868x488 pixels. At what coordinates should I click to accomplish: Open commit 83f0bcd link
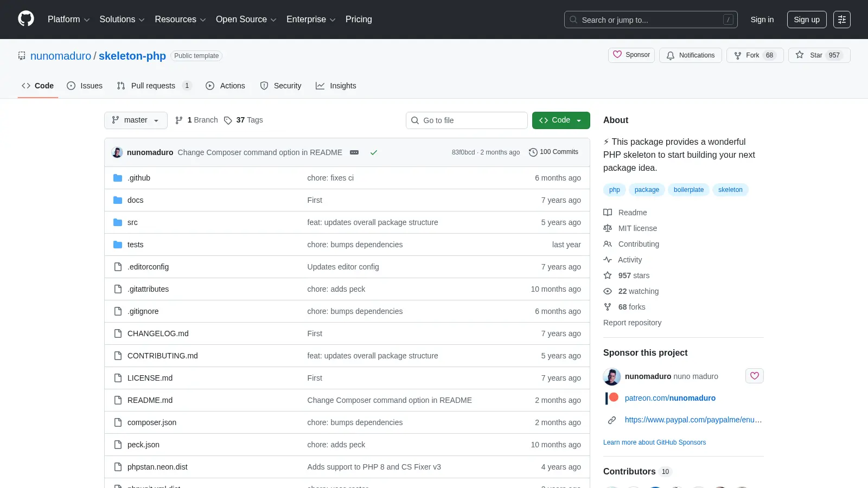click(463, 152)
